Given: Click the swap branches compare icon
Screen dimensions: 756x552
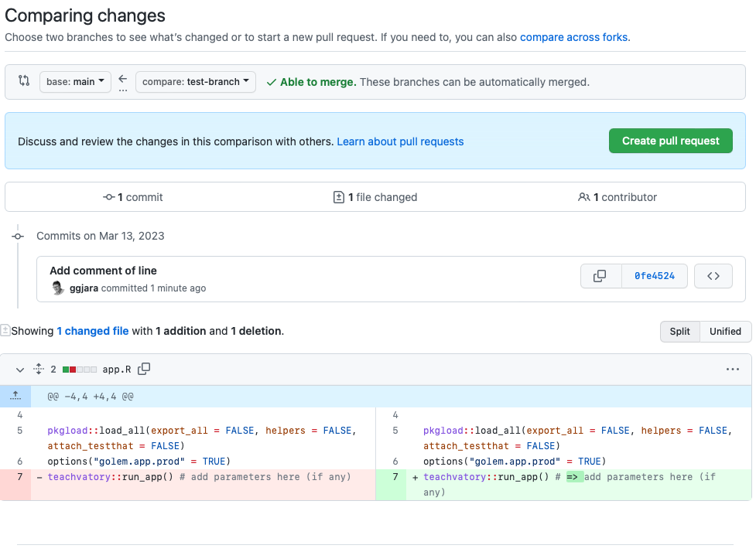Looking at the screenshot, I should tap(24, 81).
